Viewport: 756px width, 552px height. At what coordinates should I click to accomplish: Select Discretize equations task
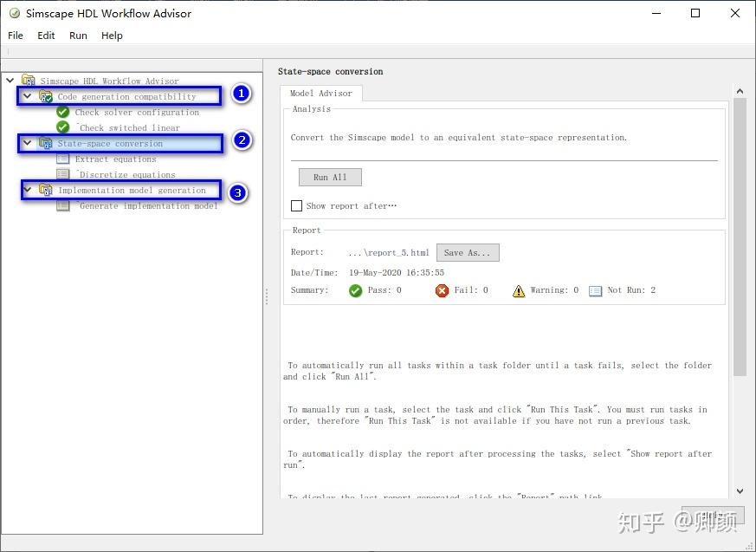[128, 174]
